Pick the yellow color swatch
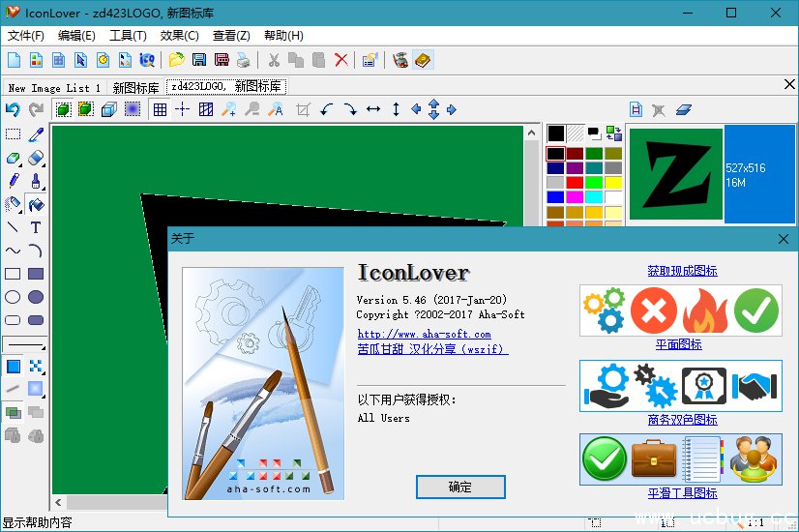 [x=613, y=183]
